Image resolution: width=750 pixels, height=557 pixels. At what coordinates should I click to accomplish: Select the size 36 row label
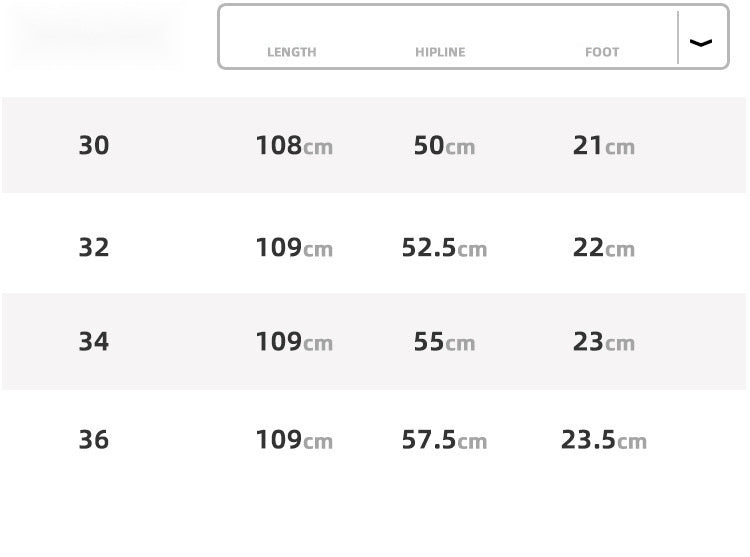click(x=94, y=439)
